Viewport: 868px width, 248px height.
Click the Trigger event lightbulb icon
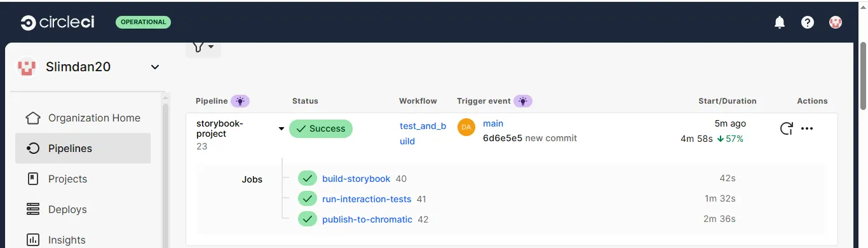click(x=523, y=101)
